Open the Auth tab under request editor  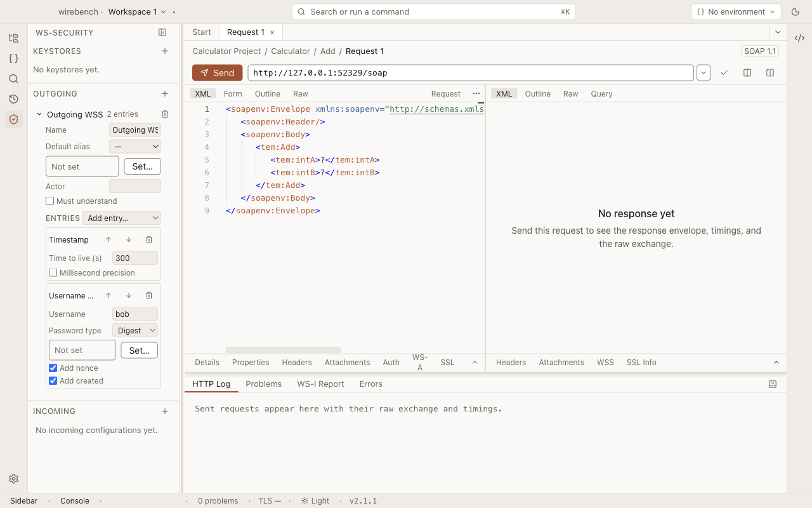(x=391, y=362)
